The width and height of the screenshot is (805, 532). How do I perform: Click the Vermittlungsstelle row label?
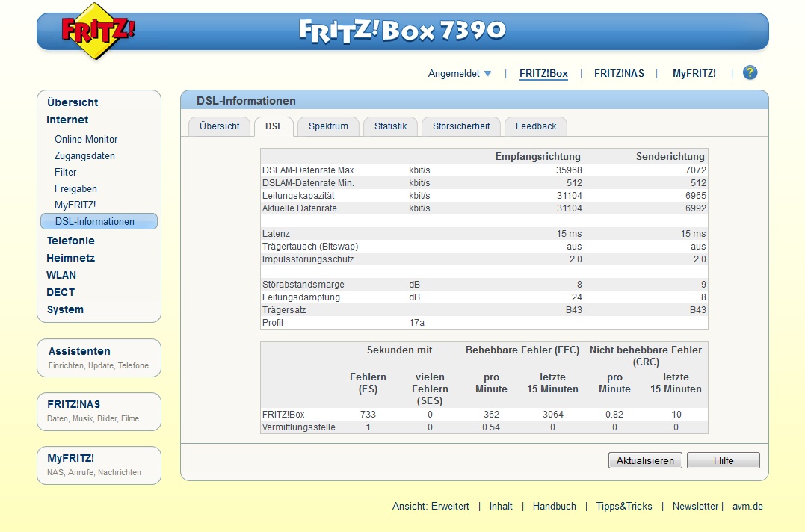tap(298, 427)
